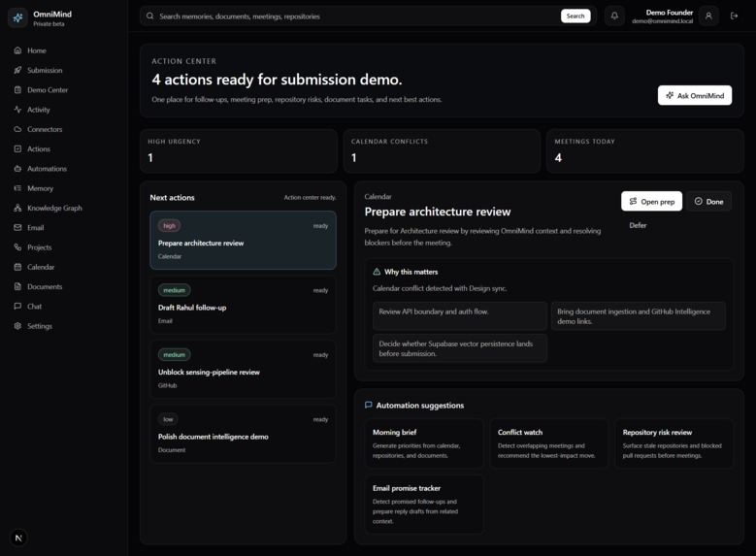
Task: Click the 'Bring document ingestion and GitHub Intelligence' item
Action: pyautogui.click(x=639, y=316)
